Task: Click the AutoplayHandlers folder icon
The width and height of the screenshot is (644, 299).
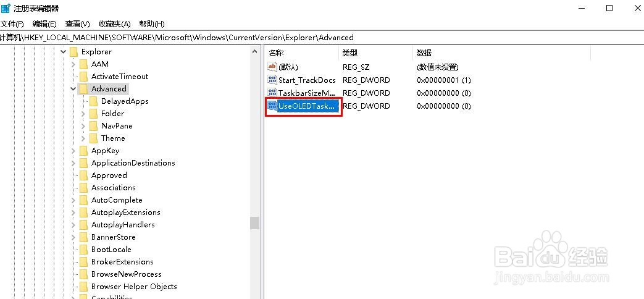Action: [84, 225]
